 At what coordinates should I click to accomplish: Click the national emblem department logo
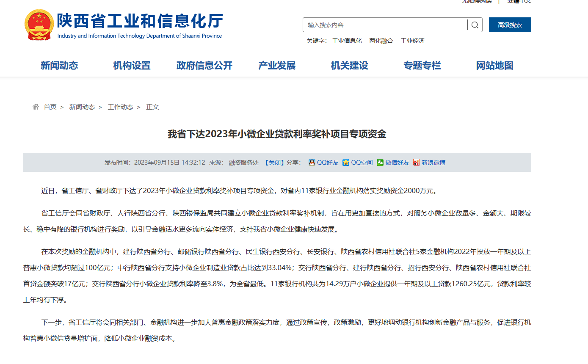coord(39,25)
